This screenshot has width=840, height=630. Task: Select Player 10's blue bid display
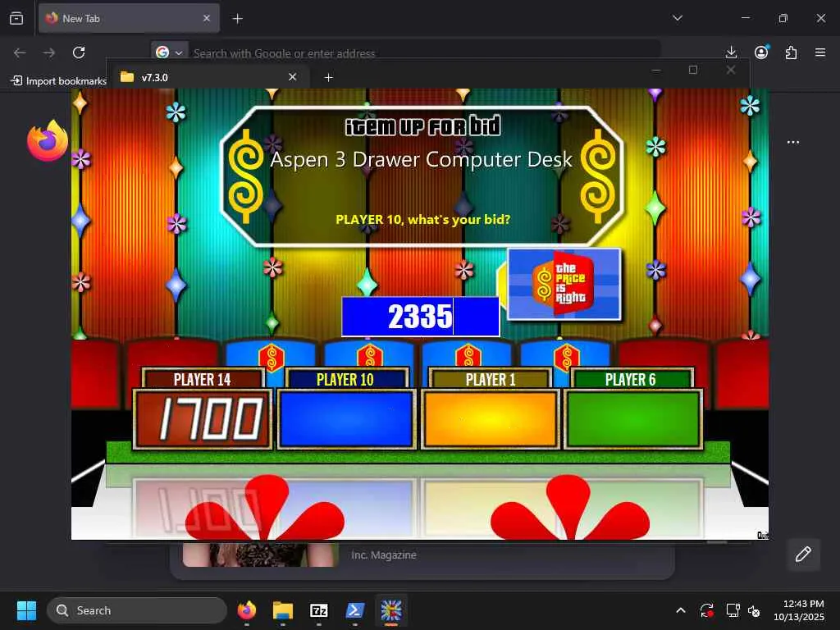coord(346,419)
